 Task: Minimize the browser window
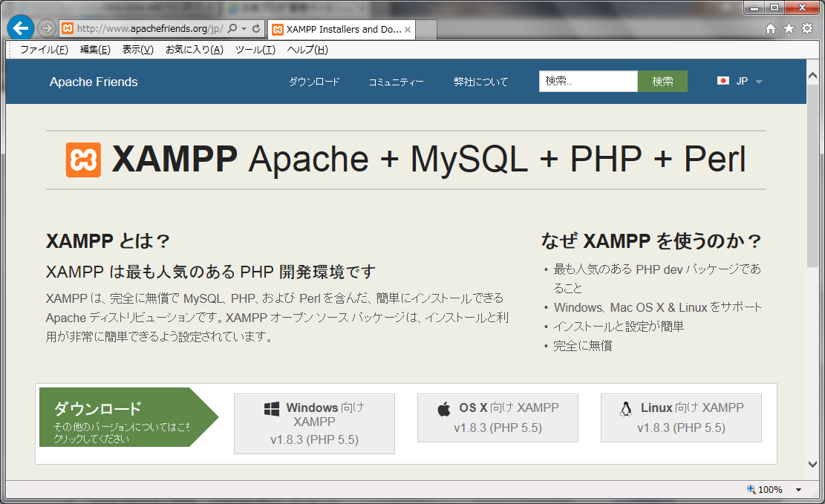click(754, 8)
